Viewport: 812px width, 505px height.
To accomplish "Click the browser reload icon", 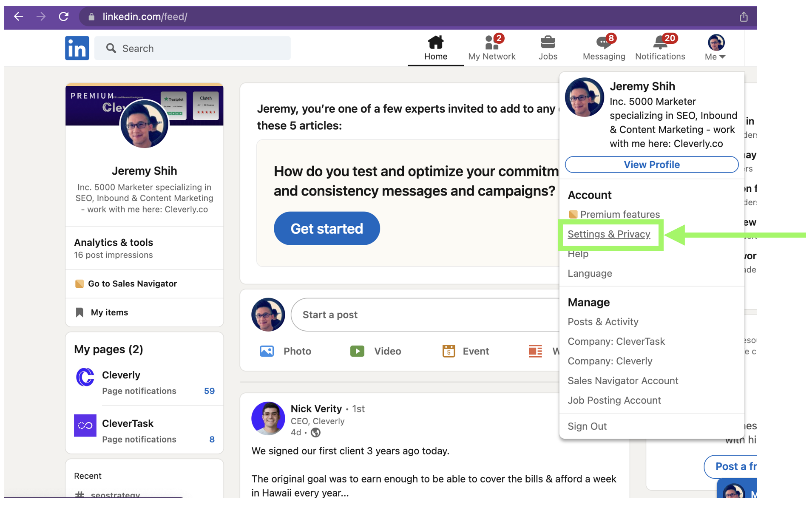I will pyautogui.click(x=64, y=17).
